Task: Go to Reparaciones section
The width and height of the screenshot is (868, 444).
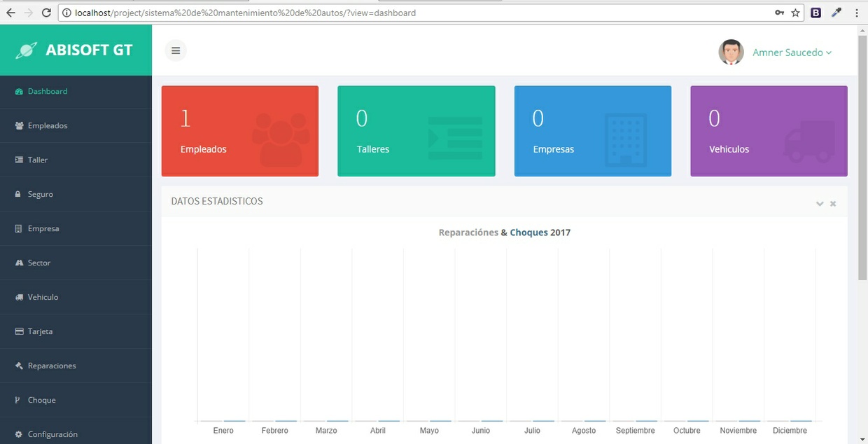Action: [x=76, y=366]
